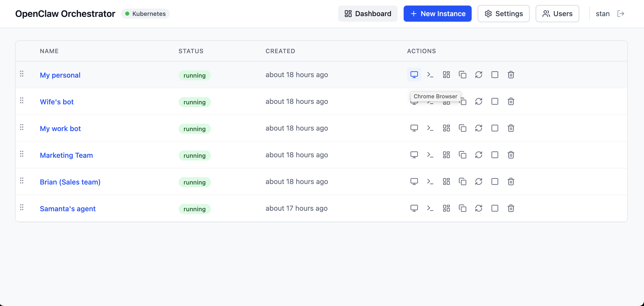Open grid icon for Brian (Sales team)
The width and height of the screenshot is (644, 306).
(446, 181)
